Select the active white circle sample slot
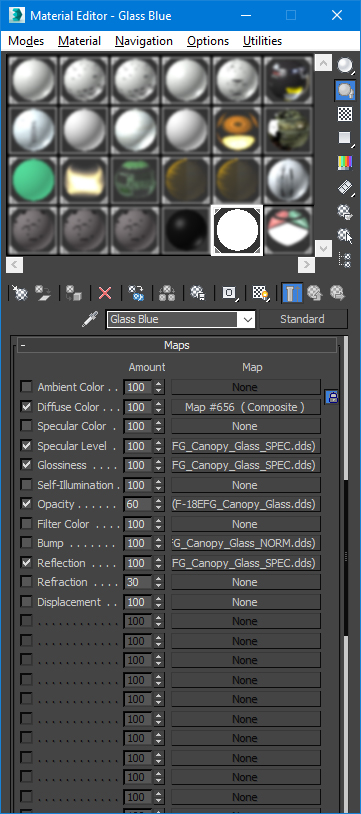The width and height of the screenshot is (361, 814). pos(237,230)
